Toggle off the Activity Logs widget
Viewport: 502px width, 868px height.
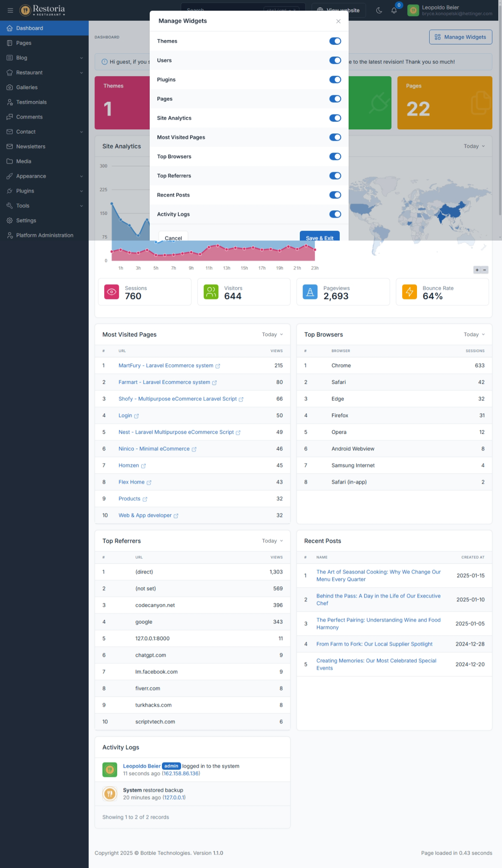(335, 214)
